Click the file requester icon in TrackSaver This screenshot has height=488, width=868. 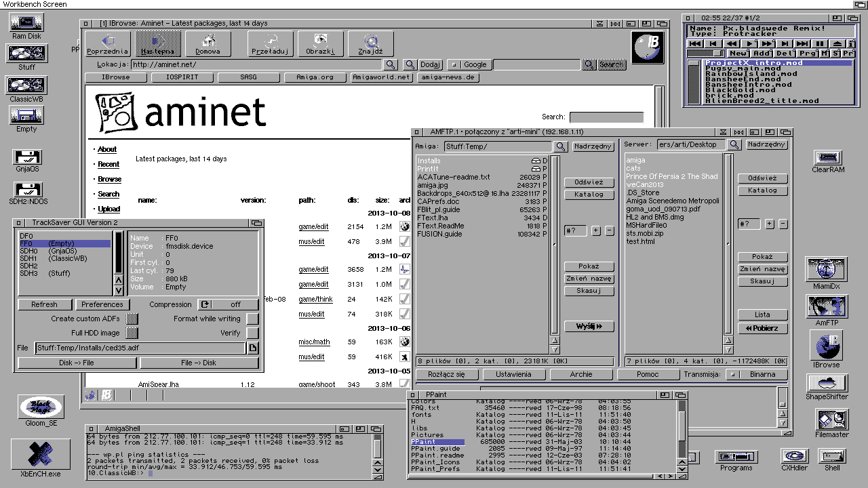point(253,348)
